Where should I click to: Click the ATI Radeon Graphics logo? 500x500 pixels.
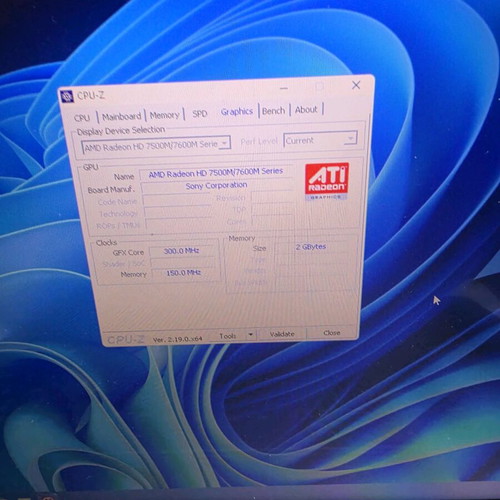[327, 181]
